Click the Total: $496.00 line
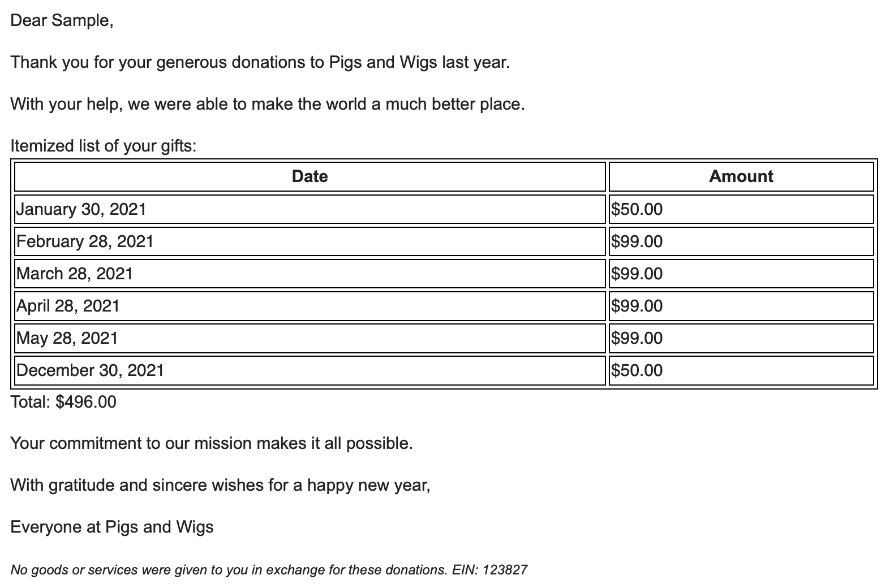The height and width of the screenshot is (588, 894). click(x=63, y=402)
